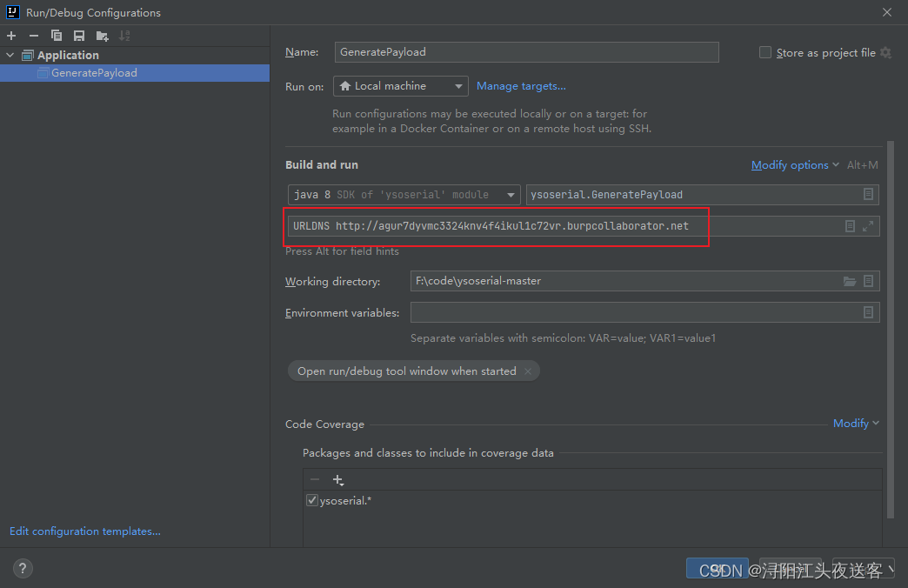Open the java 8 SDK dropdown
Viewport: 908px width, 588px height.
coord(404,195)
